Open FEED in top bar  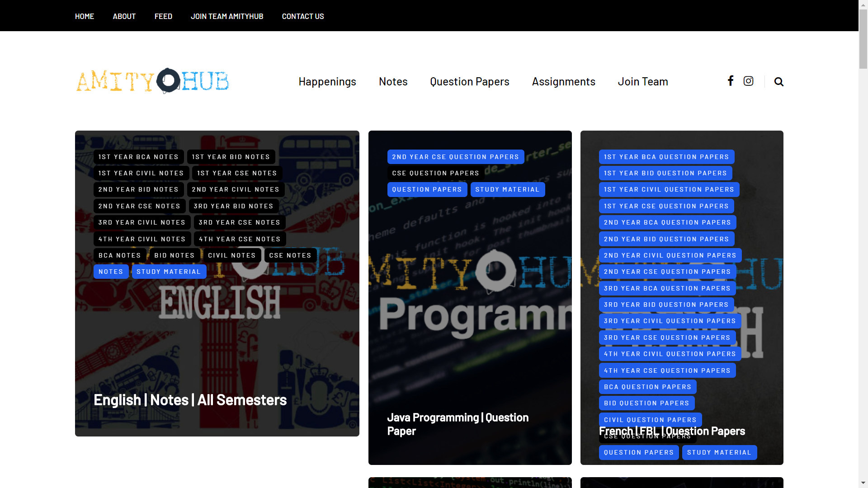point(163,16)
